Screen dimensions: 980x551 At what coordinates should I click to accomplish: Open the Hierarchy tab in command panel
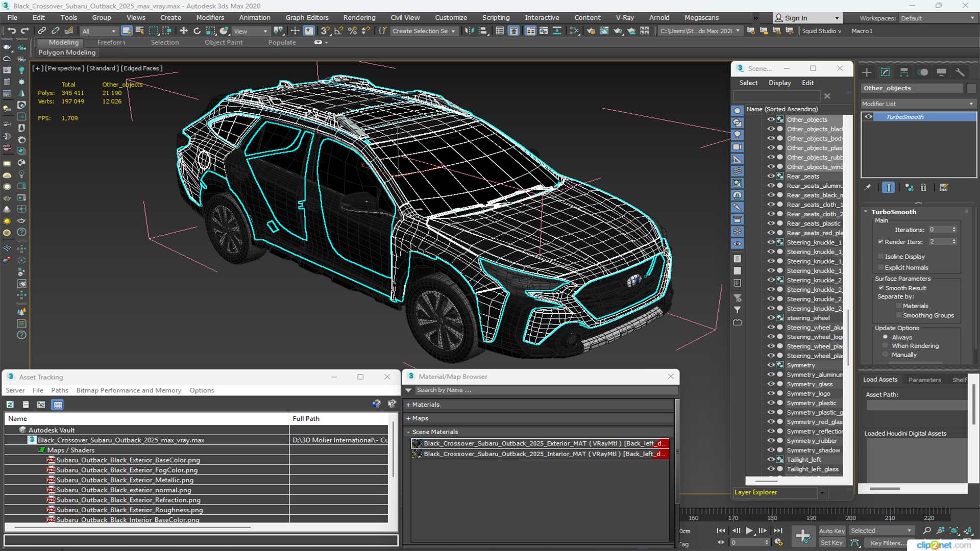pyautogui.click(x=904, y=72)
